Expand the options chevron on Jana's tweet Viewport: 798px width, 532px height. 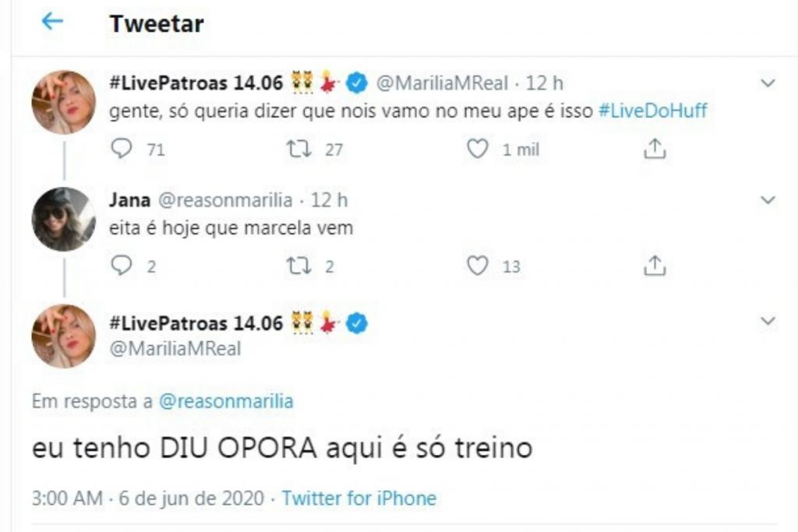tap(768, 200)
